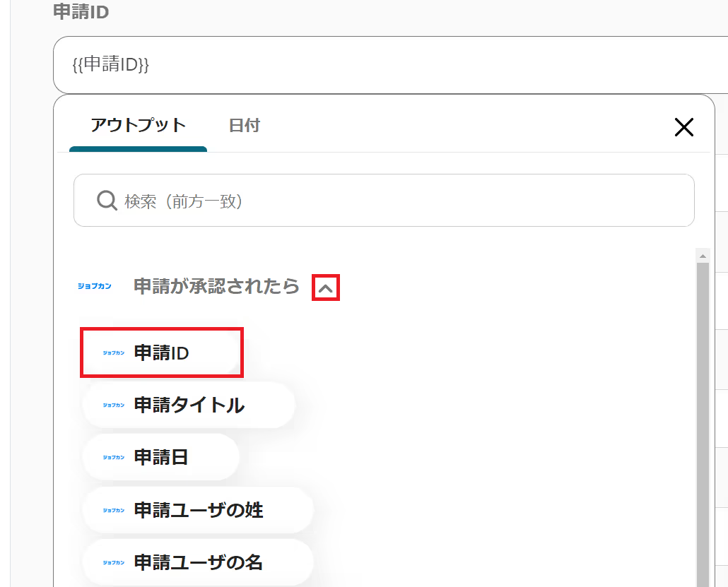The image size is (728, 587).
Task: Click the 申請ID field label
Action: [x=81, y=11]
